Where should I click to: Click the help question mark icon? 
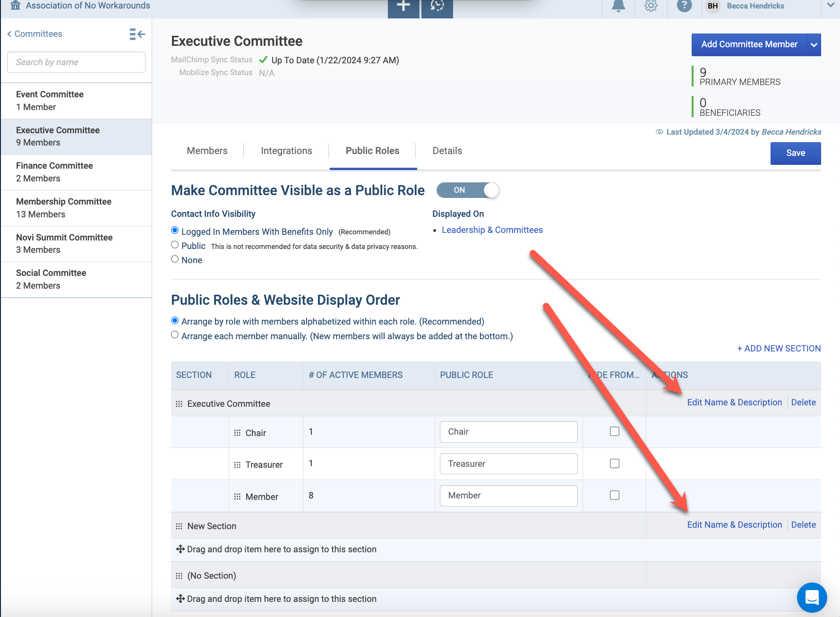pos(684,6)
